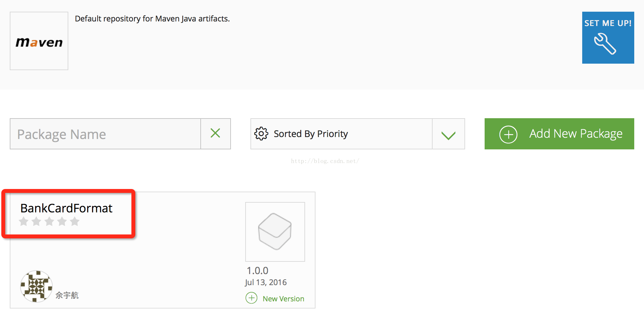Open the BankCardFormat package link
Screen dimensions: 644x315
66,208
